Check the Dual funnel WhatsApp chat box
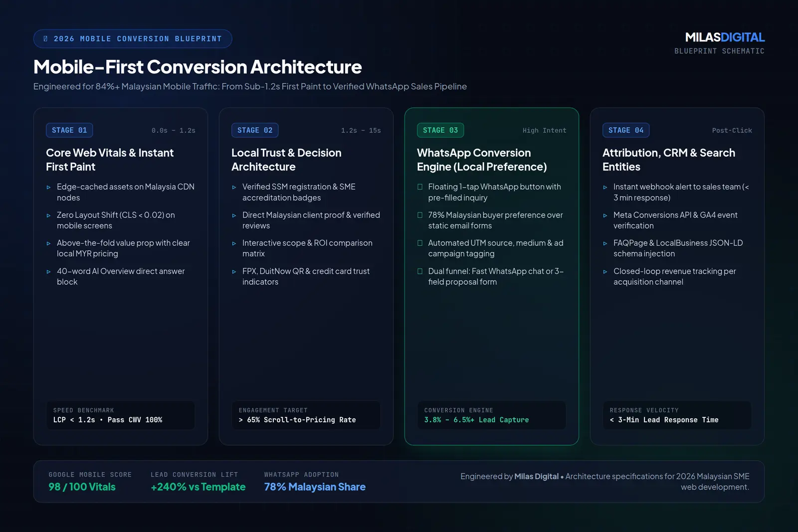The width and height of the screenshot is (798, 532). [x=420, y=271]
